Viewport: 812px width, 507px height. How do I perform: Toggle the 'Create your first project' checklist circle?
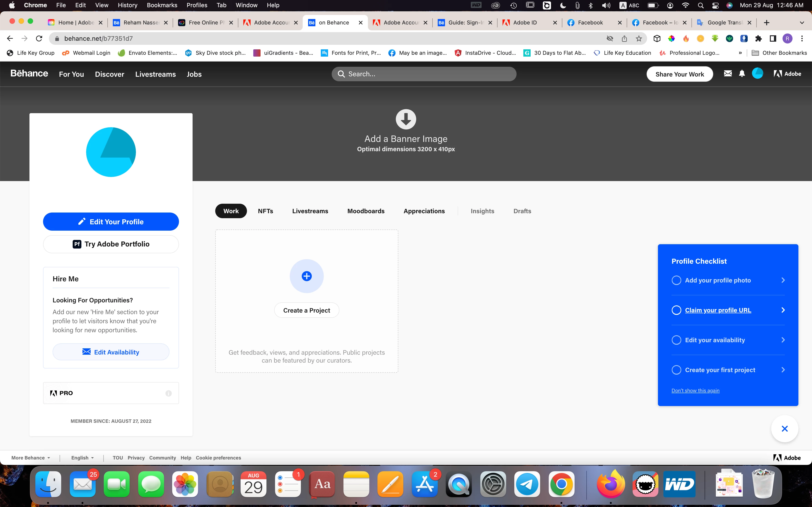[x=677, y=370]
